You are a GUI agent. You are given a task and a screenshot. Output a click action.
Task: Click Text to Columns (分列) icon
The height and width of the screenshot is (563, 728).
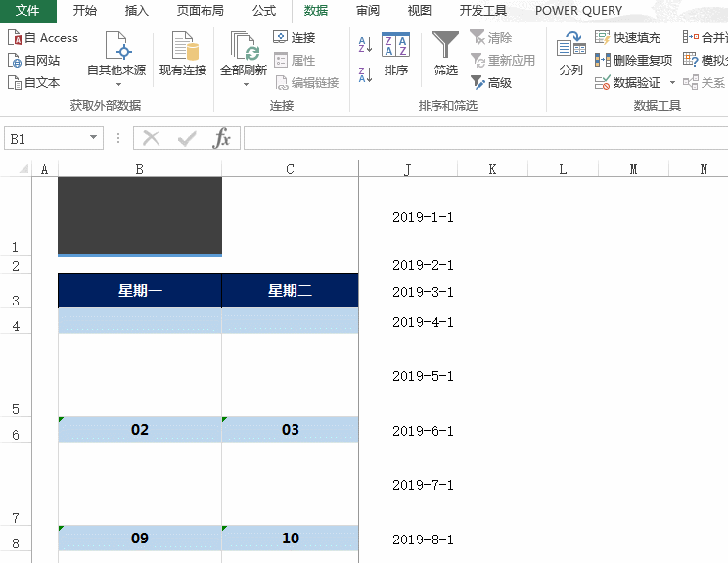point(570,55)
